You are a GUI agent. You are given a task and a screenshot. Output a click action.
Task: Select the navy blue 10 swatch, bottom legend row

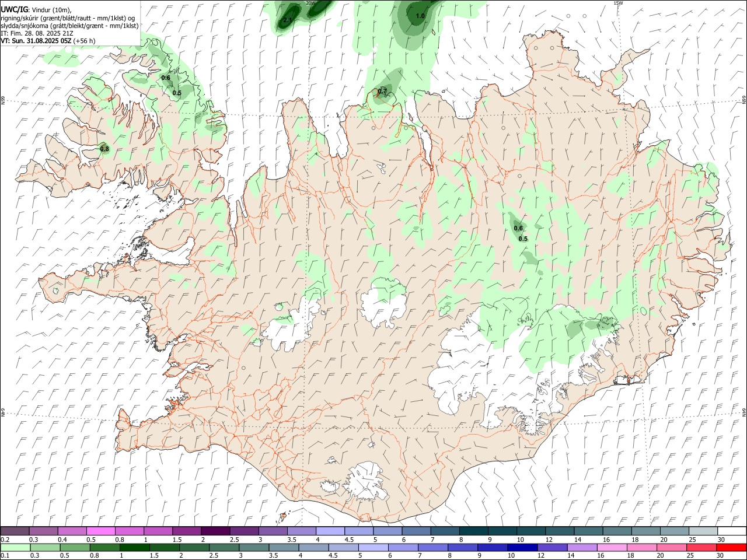click(522, 547)
